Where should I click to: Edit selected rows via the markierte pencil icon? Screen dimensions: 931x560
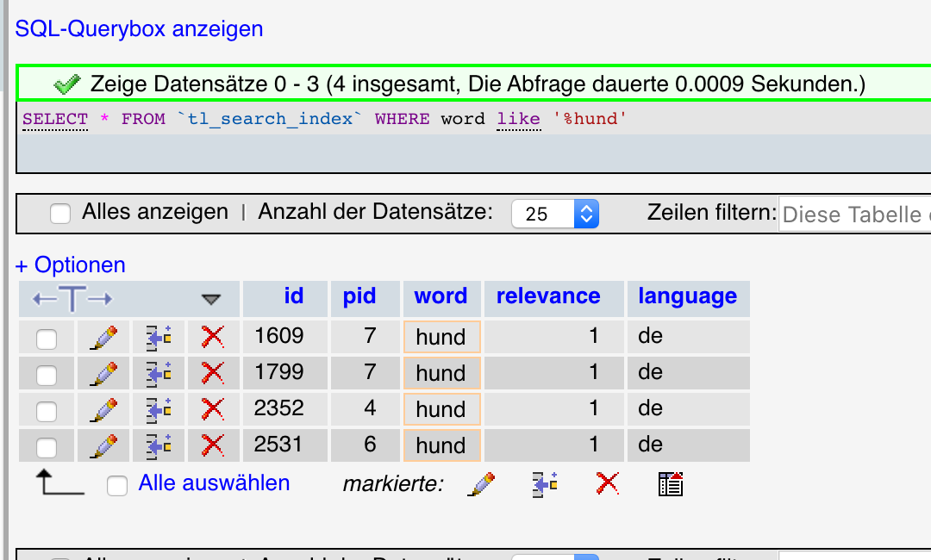point(482,482)
